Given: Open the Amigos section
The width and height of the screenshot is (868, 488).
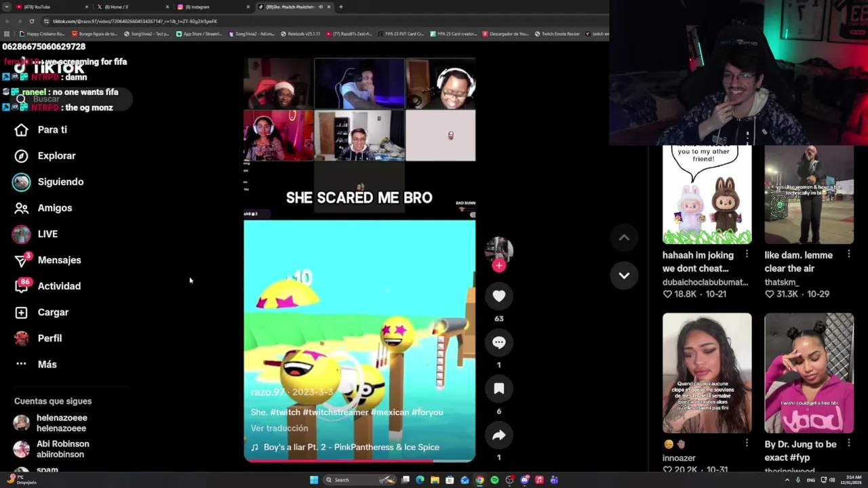Looking at the screenshot, I should coord(44,208).
